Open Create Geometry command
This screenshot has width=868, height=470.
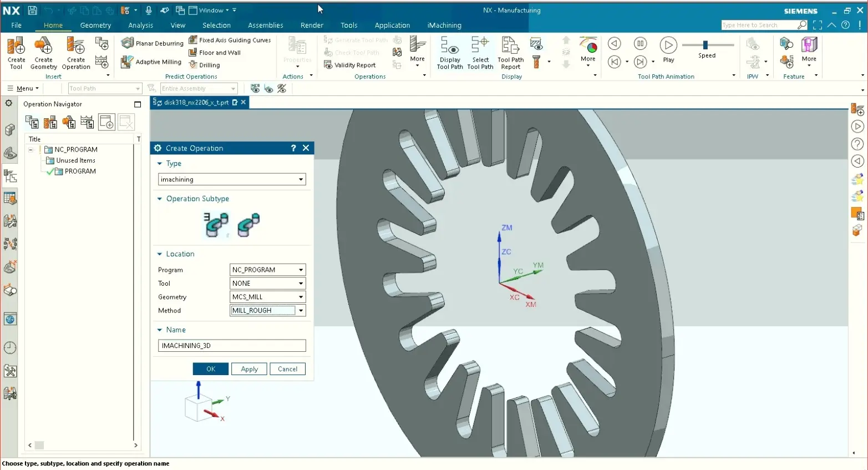coord(43,53)
